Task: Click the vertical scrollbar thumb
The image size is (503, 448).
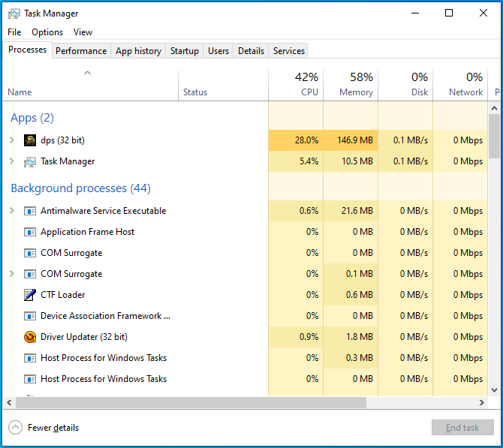Action: point(494,135)
